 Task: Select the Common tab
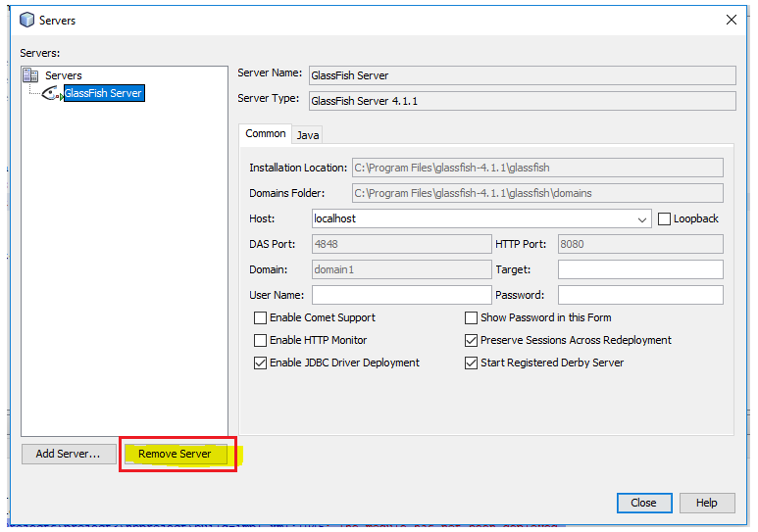click(266, 133)
